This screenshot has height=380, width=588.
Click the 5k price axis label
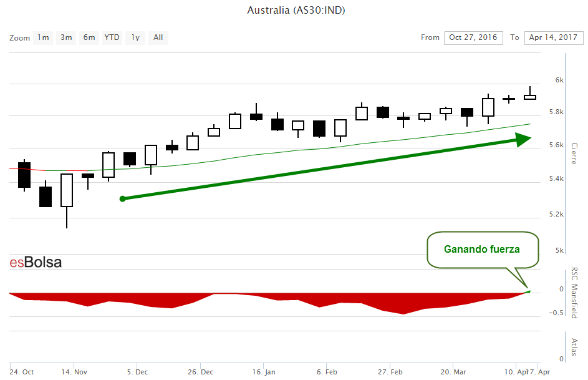point(559,250)
